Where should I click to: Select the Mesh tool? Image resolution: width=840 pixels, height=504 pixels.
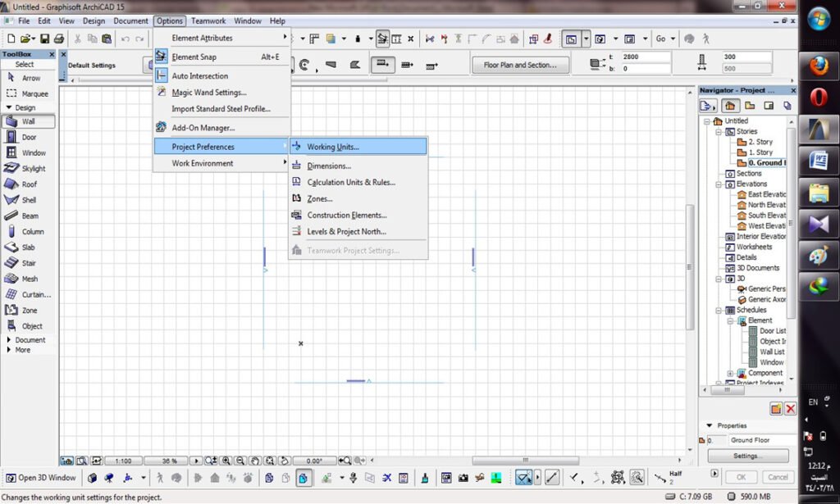[x=28, y=279]
